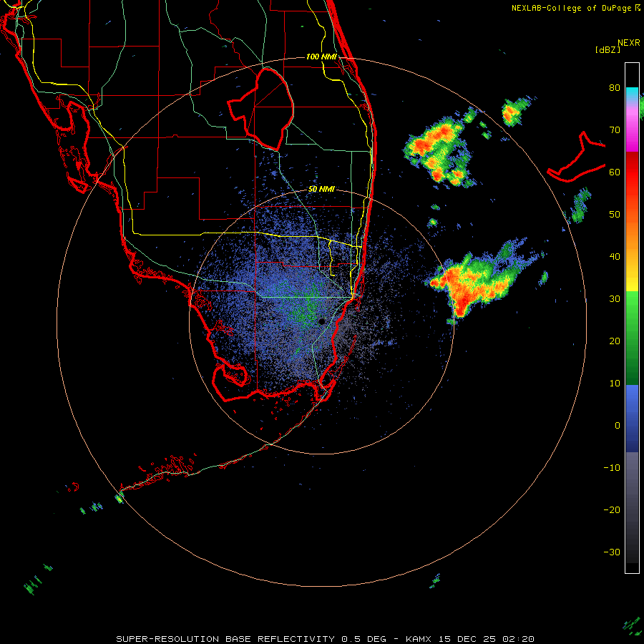The image size is (644, 644).
Task: Select the -10 dBZ scale label
Action: (612, 468)
